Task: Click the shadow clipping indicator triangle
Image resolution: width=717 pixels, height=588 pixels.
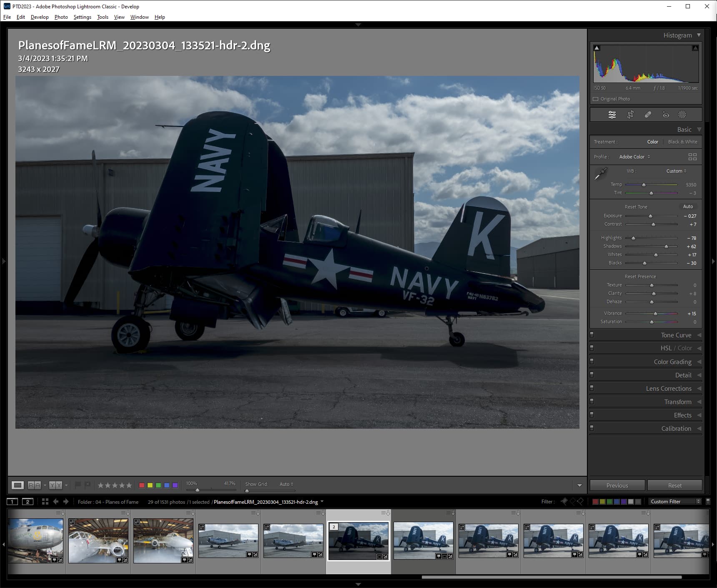Action: 597,48
